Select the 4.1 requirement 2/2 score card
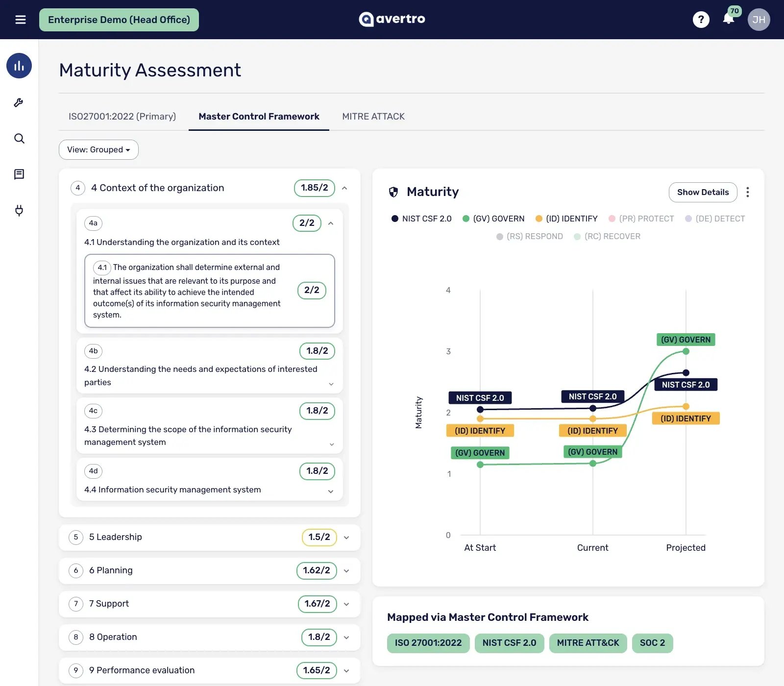Screen dimensions: 784x686 coord(210,291)
